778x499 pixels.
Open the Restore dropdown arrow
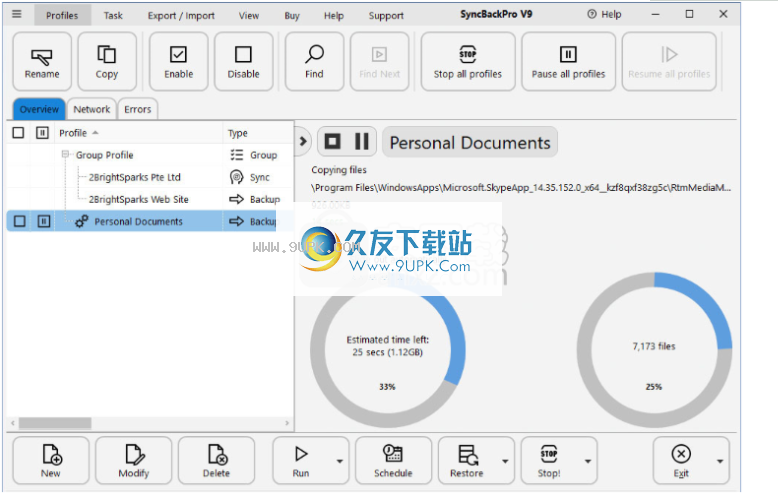505,461
